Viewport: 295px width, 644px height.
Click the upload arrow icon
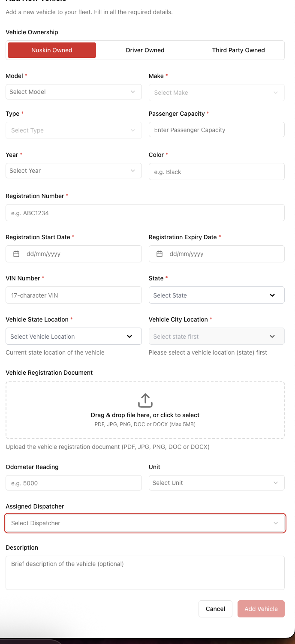145,400
